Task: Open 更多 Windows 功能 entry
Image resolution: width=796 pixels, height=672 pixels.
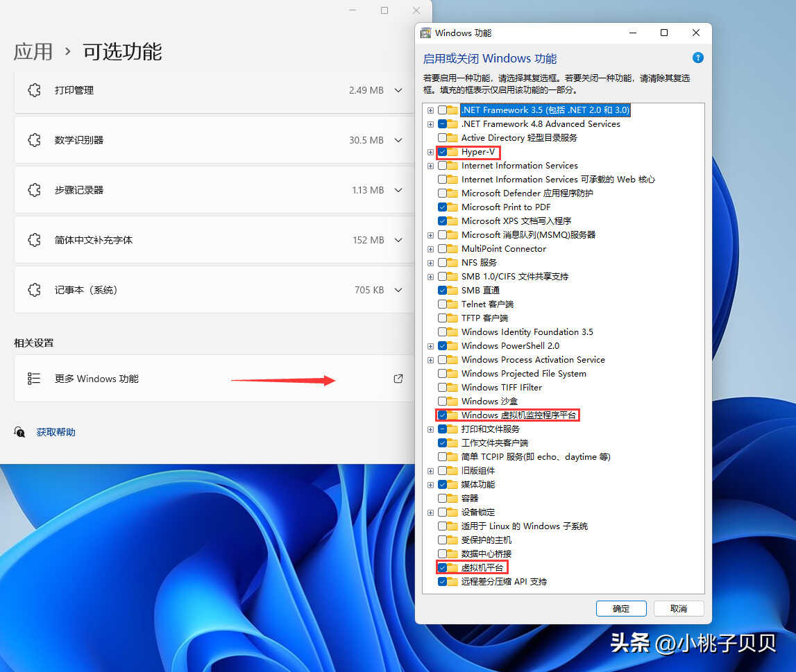Action: 214,379
